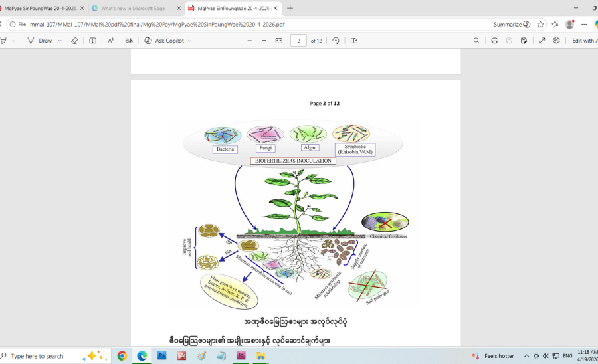This screenshot has height=364, width=598.
Task: Click the ENG language indicator
Action: tap(567, 356)
